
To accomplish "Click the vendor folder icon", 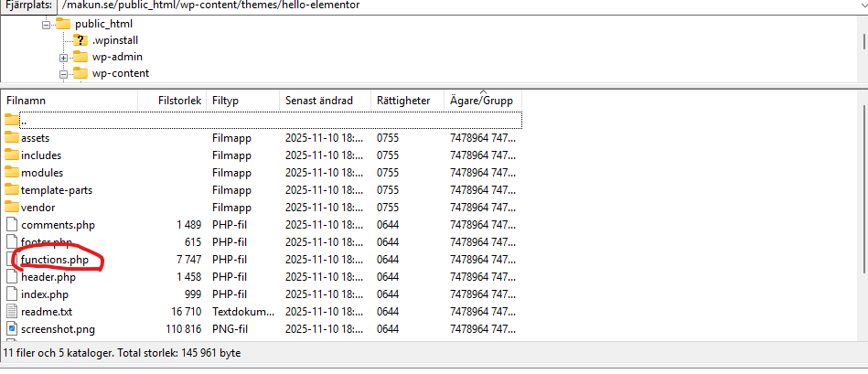I will [x=12, y=207].
